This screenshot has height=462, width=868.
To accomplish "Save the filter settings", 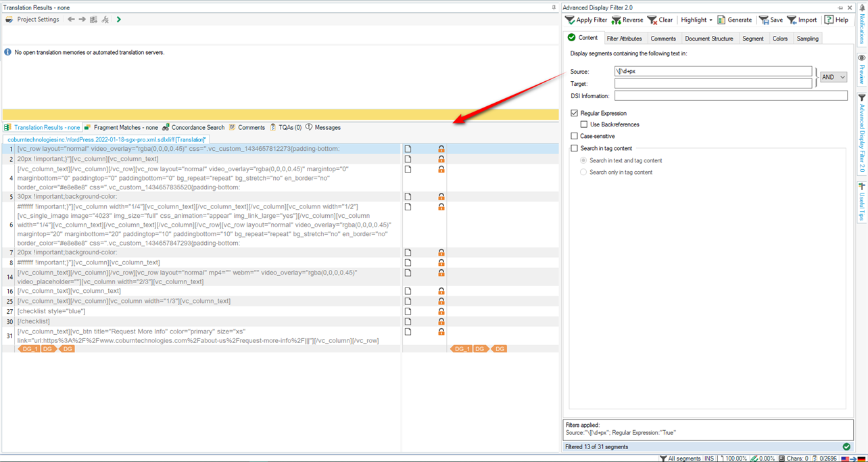I will (x=771, y=20).
